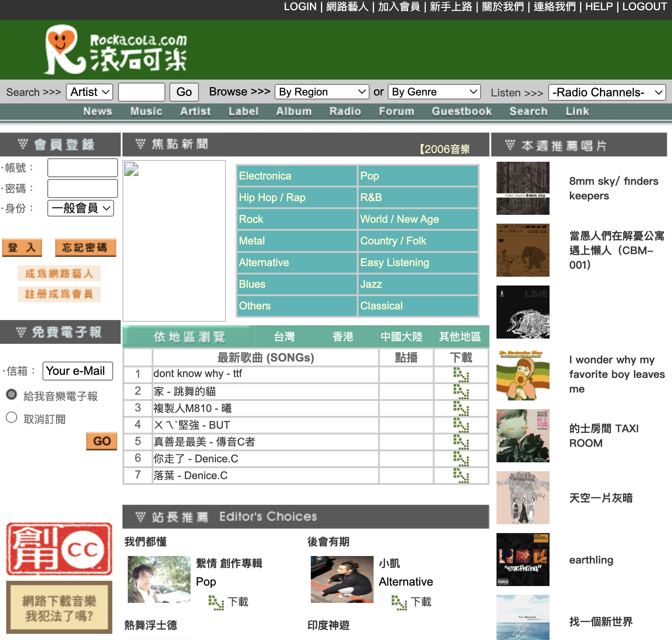Open the 一般會員 identity dropdown
Image resolution: width=672 pixels, height=640 pixels.
(x=80, y=208)
